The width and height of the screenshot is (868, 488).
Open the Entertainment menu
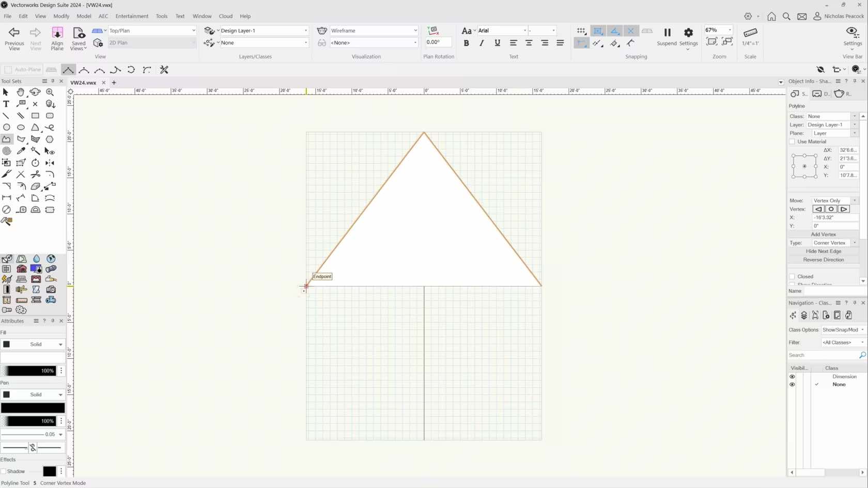coord(132,16)
